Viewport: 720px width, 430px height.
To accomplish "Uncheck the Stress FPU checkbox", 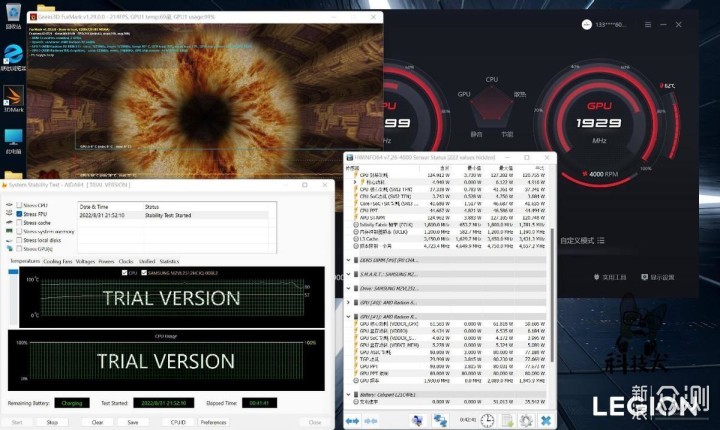I will tap(19, 214).
